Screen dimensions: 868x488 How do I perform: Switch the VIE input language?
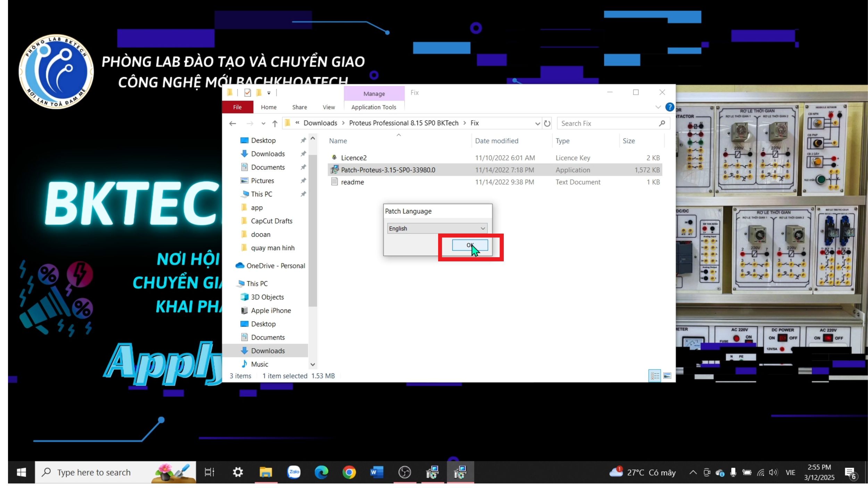pos(790,472)
